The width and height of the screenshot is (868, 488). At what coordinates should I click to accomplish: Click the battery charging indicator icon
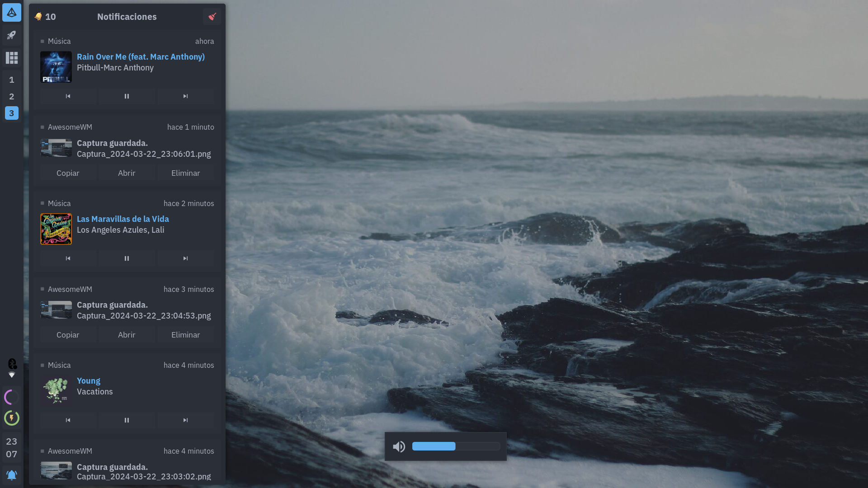[12, 418]
